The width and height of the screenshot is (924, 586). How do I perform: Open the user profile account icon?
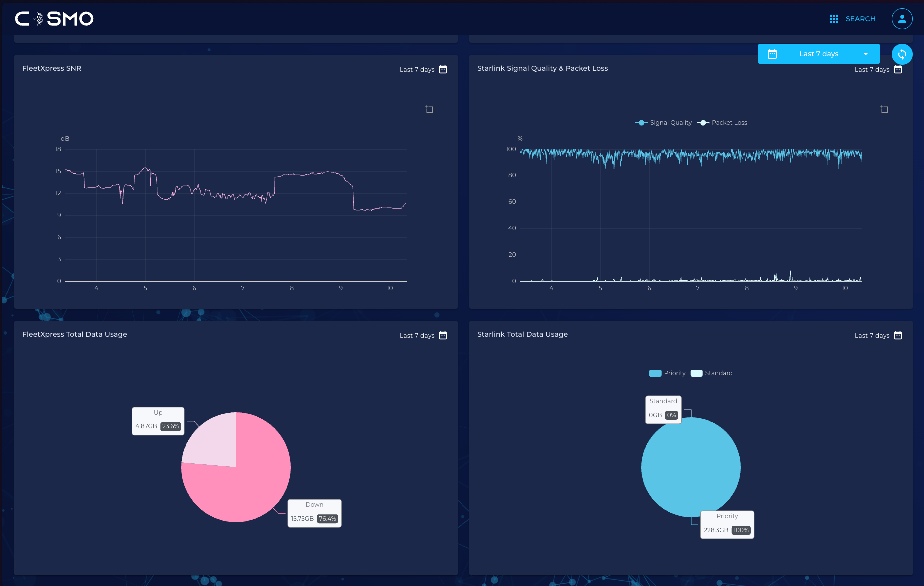tap(902, 19)
